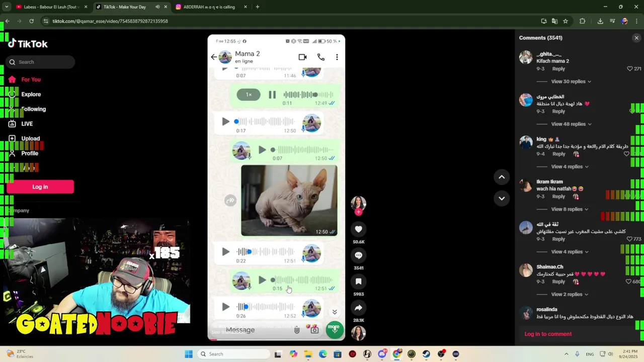Viewport: 644px width, 362px height.
Task: Seek on the 0:22 voice message waveform
Action: coord(266,252)
